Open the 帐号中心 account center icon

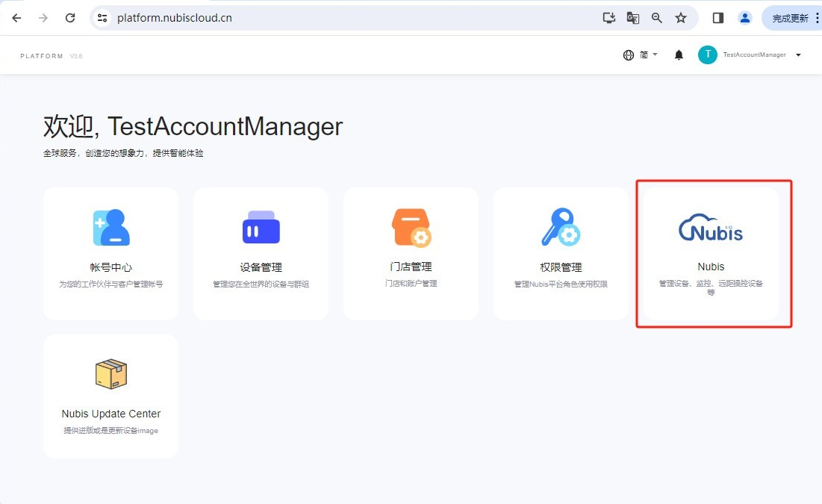(111, 228)
